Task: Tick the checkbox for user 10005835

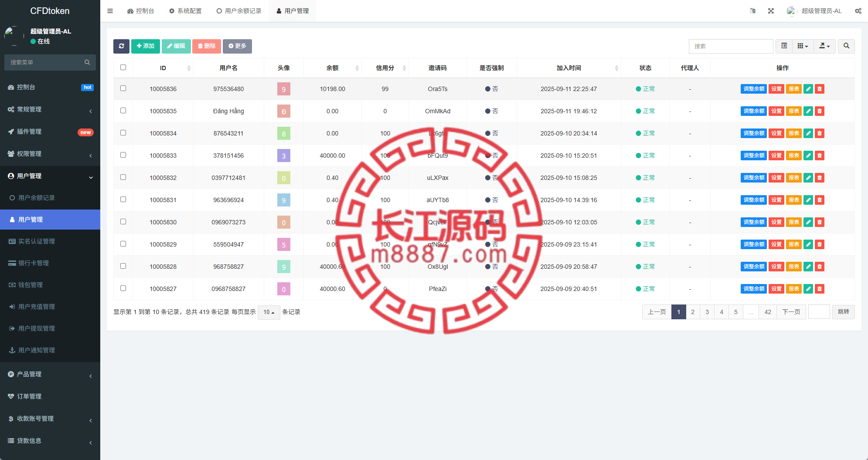Action: click(123, 111)
